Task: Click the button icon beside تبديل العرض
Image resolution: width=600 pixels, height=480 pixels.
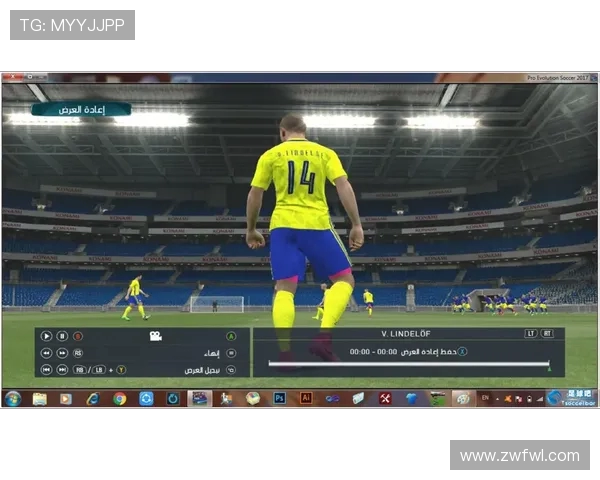Action: click(231, 370)
